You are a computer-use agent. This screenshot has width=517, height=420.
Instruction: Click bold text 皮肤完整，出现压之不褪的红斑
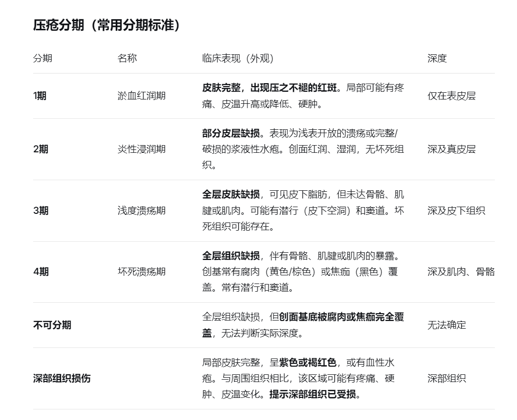coord(271,88)
